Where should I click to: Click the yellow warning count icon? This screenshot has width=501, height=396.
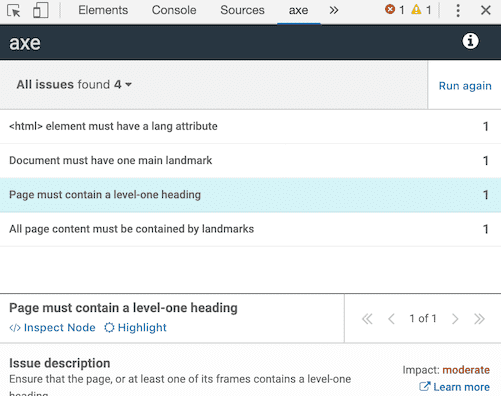(x=416, y=9)
